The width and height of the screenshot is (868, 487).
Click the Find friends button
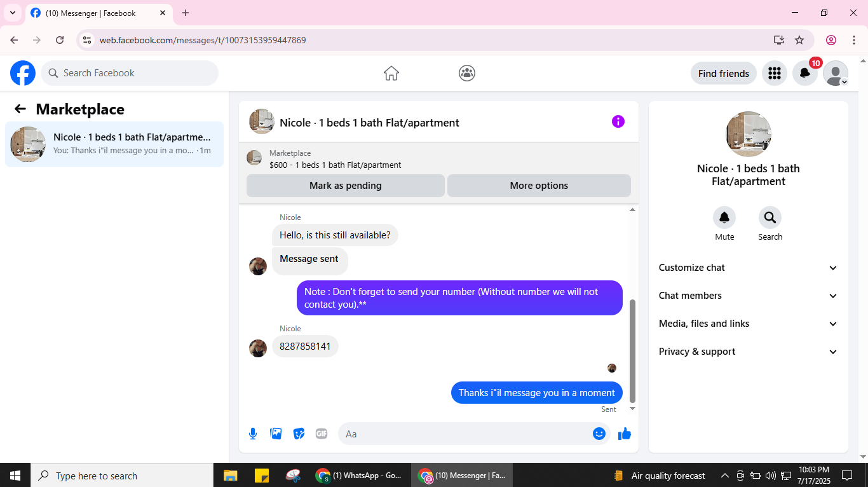[x=724, y=73]
